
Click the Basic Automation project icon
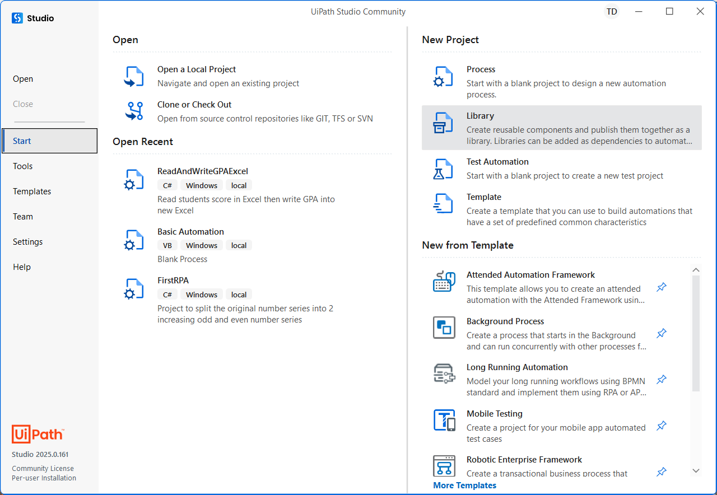(134, 240)
